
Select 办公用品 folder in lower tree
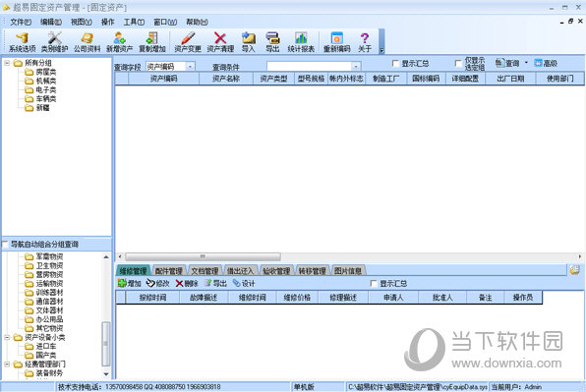(44, 319)
